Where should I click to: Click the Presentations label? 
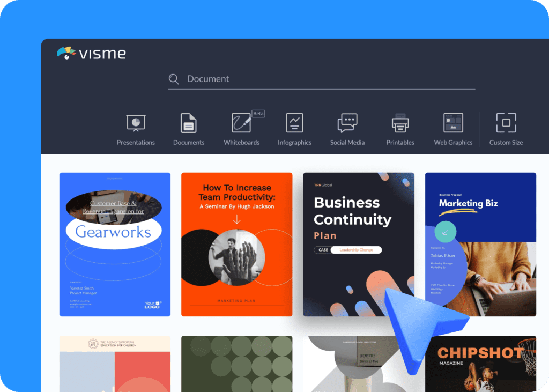point(136,143)
